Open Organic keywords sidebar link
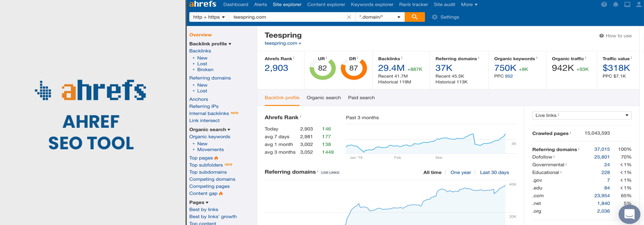Image resolution: width=644 pixels, height=225 pixels. click(x=210, y=137)
